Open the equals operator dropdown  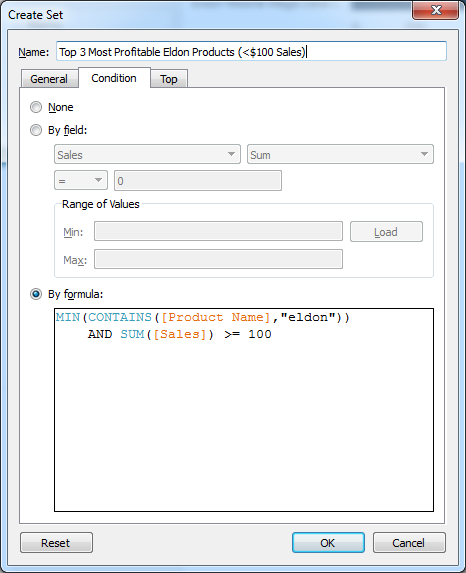81,180
